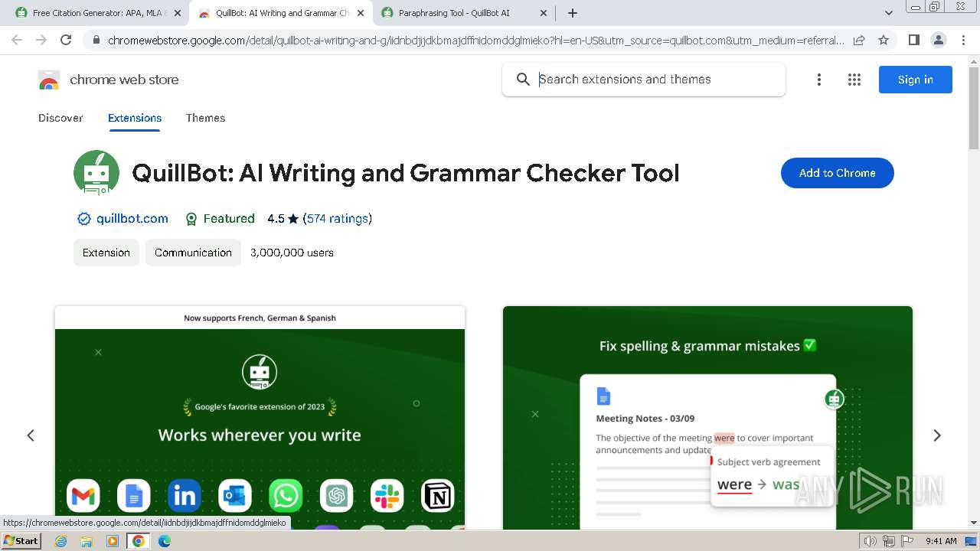Open the Discover section
The image size is (980, 551).
(x=60, y=118)
